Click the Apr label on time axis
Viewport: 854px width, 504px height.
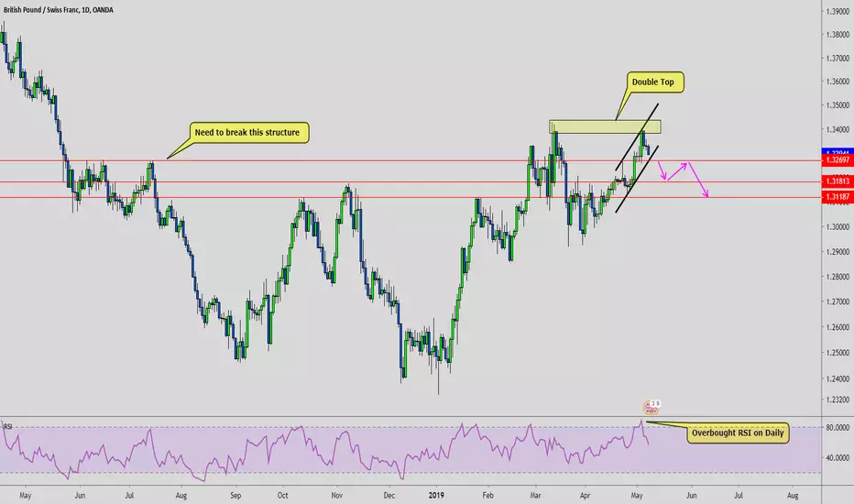pos(585,495)
